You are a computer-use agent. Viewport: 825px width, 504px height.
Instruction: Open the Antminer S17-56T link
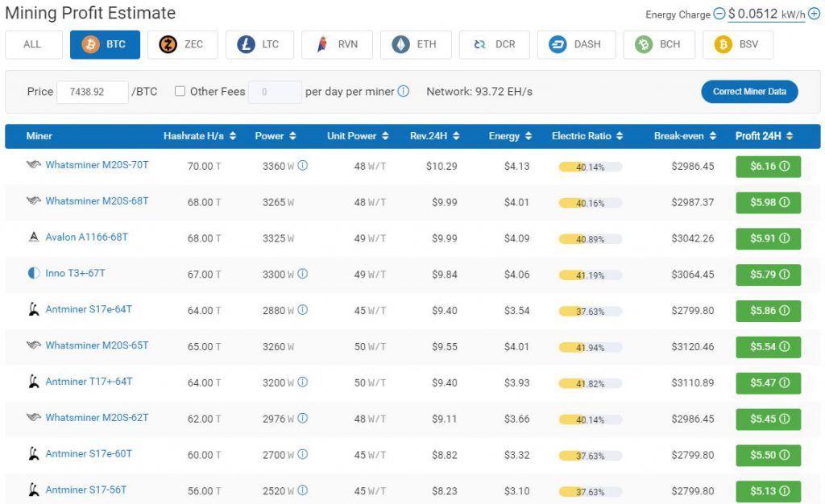coord(86,490)
